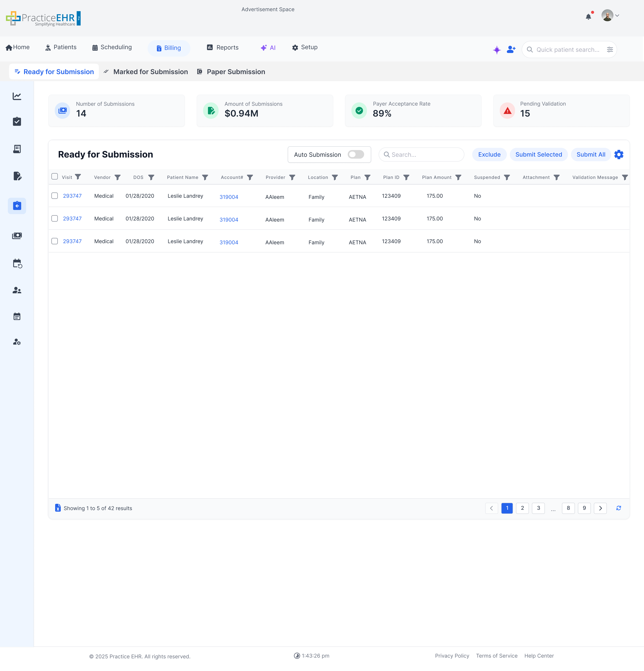Open the sidebar calendar history icon
The width and height of the screenshot is (644, 671).
coord(17,264)
